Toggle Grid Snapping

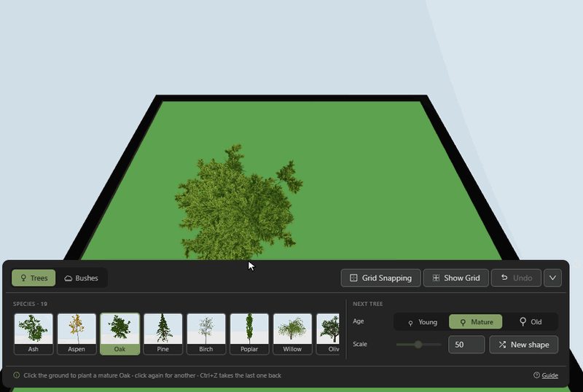click(x=380, y=278)
